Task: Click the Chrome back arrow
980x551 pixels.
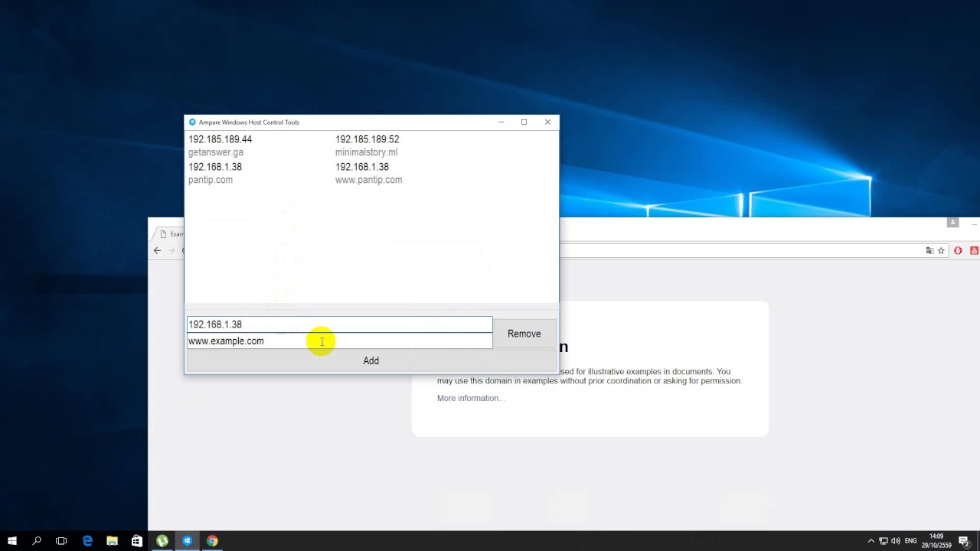Action: coord(157,250)
